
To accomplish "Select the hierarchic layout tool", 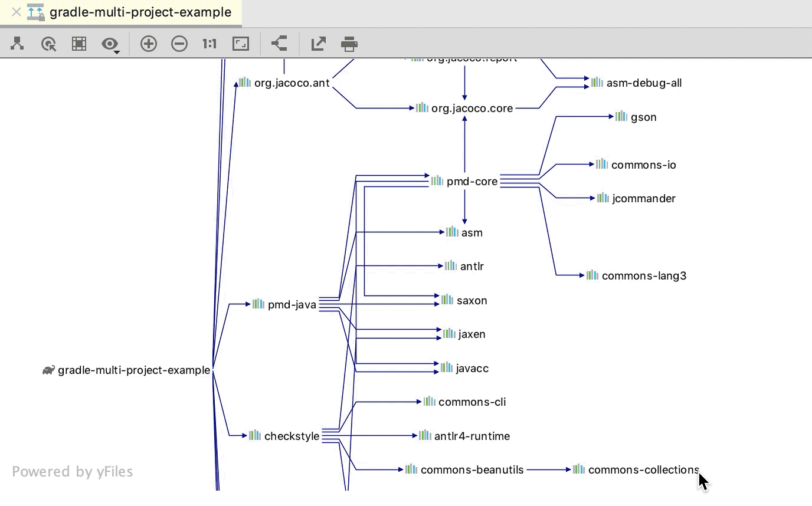I will (16, 43).
